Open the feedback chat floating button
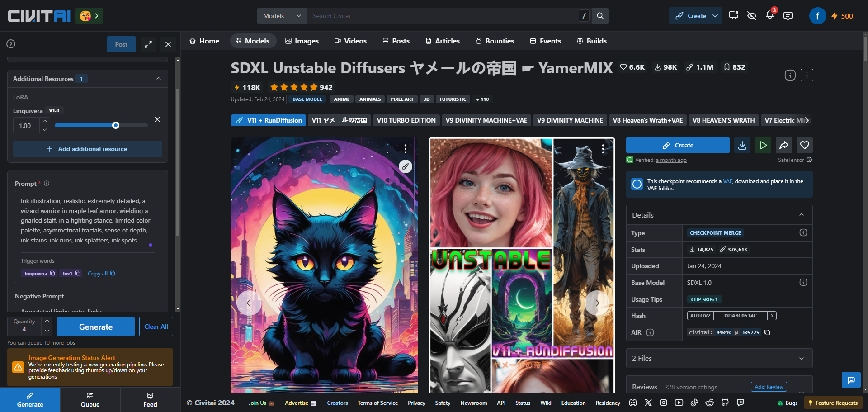 851,380
